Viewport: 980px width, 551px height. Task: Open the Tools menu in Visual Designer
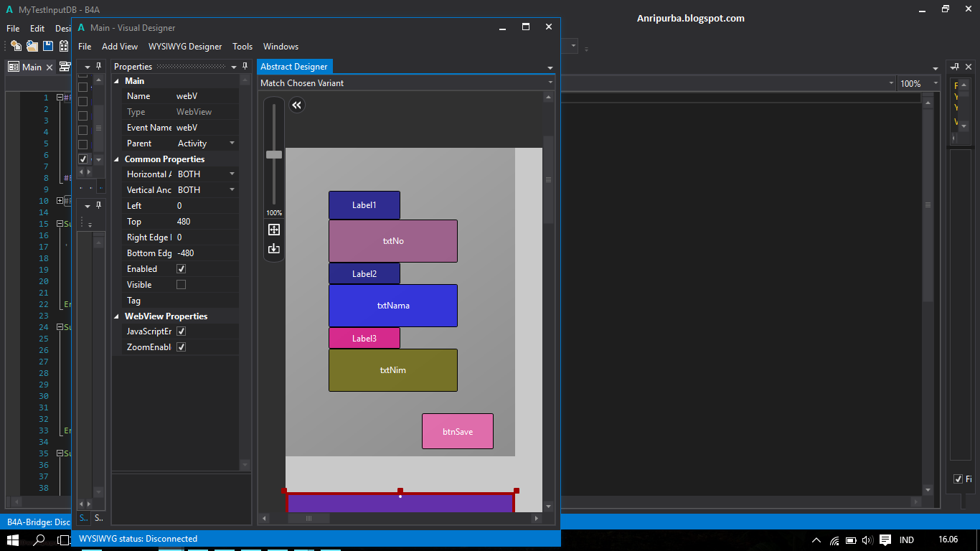click(242, 47)
